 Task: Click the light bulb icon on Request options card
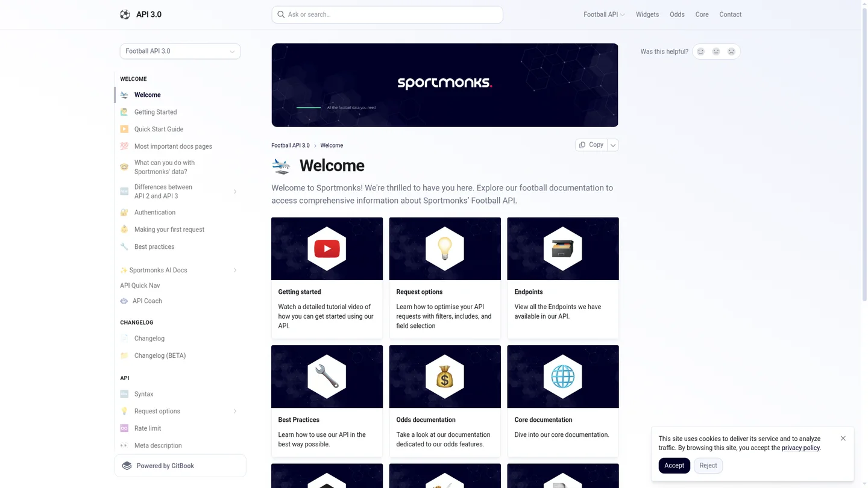pyautogui.click(x=445, y=249)
